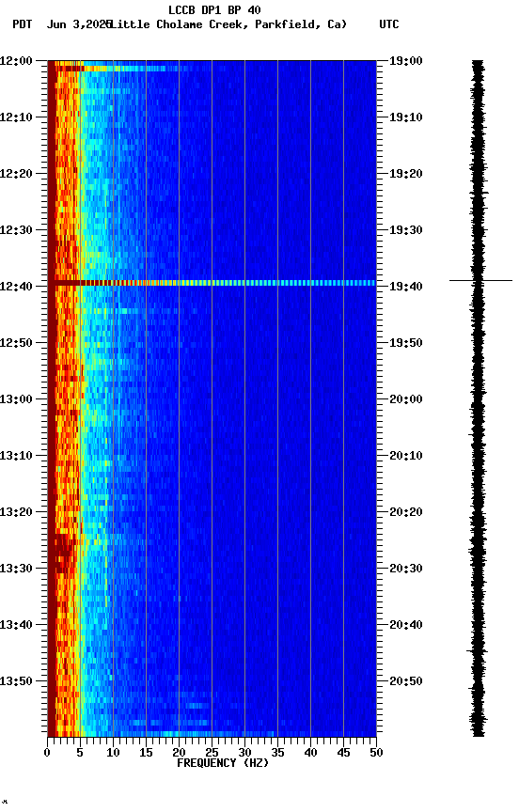This screenshot has width=519, height=812.
Task: Click the 45 Hz axis tick label
Action: [343, 753]
